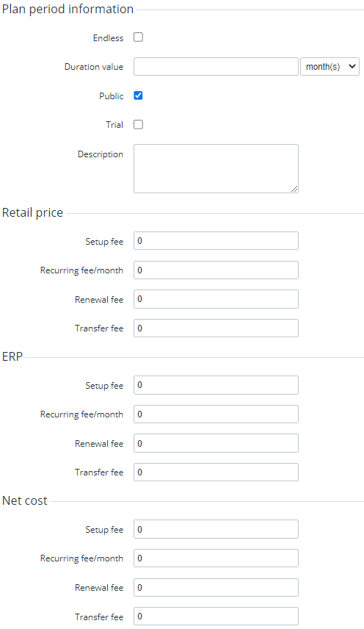Click the ERP Renewal fee input
Screen dimensions: 364x629
(x=216, y=443)
